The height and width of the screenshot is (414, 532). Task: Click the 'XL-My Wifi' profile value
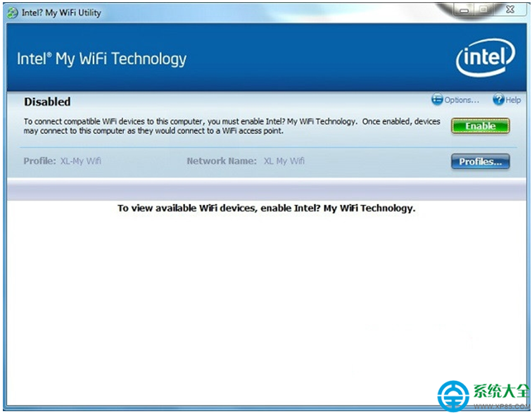pyautogui.click(x=81, y=161)
